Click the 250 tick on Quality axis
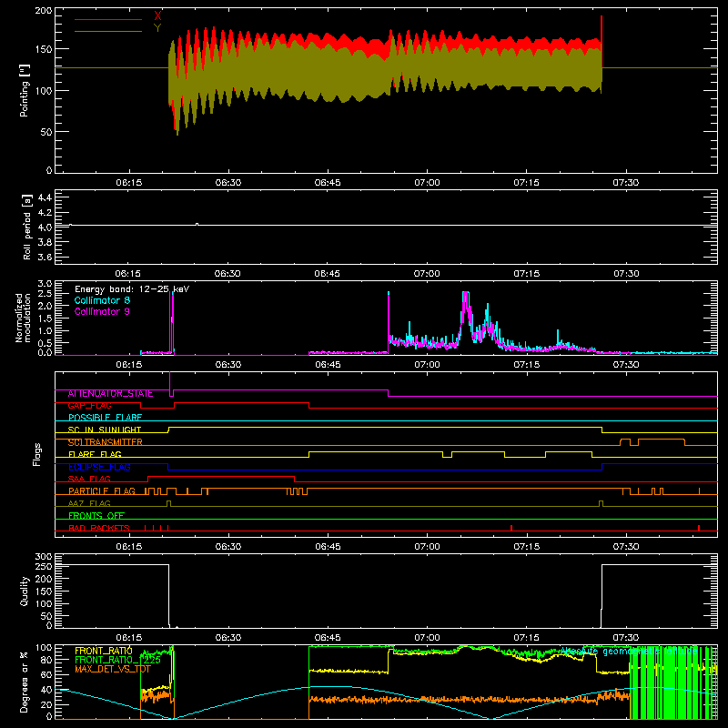The width and height of the screenshot is (728, 728). coord(44,566)
